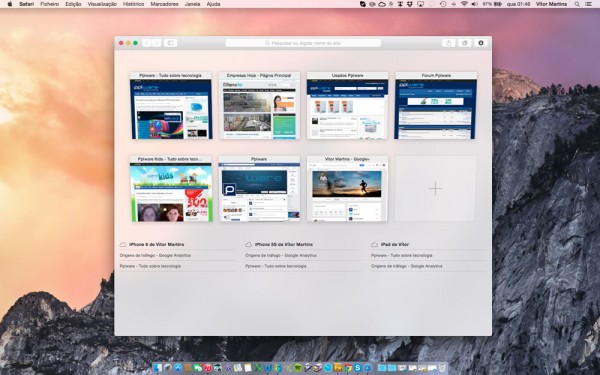Click the battery status in menu bar
This screenshot has height=375, width=600.
[492, 4]
